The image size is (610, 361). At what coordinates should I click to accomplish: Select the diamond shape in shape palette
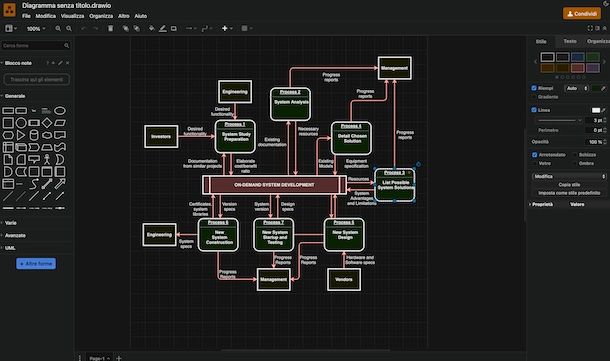(47, 123)
